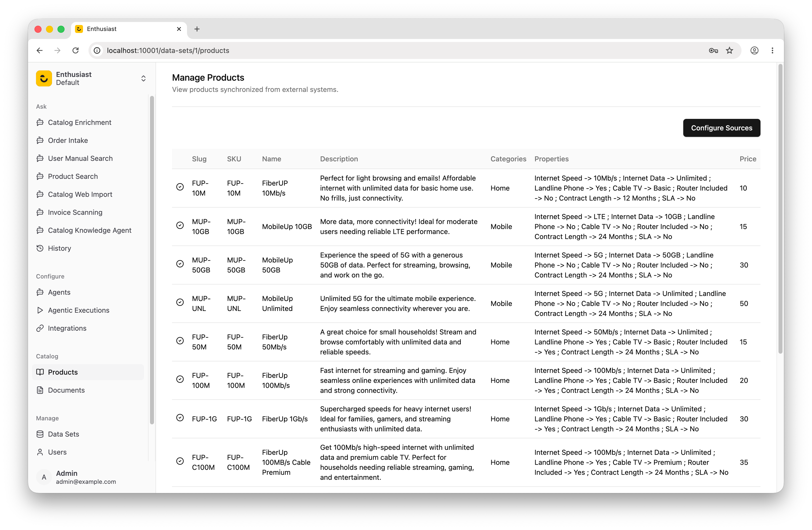812x530 pixels.
Task: Click the site information icon in address bar
Action: [x=97, y=50]
